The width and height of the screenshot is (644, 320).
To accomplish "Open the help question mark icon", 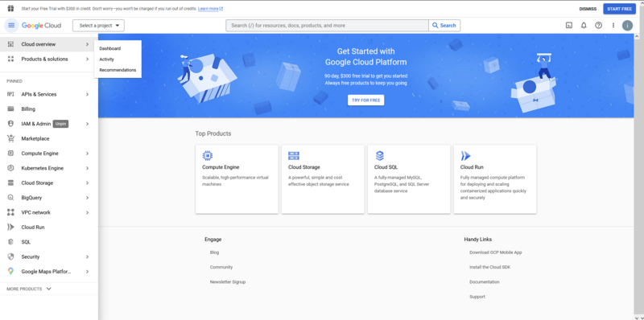I will [x=598, y=26].
